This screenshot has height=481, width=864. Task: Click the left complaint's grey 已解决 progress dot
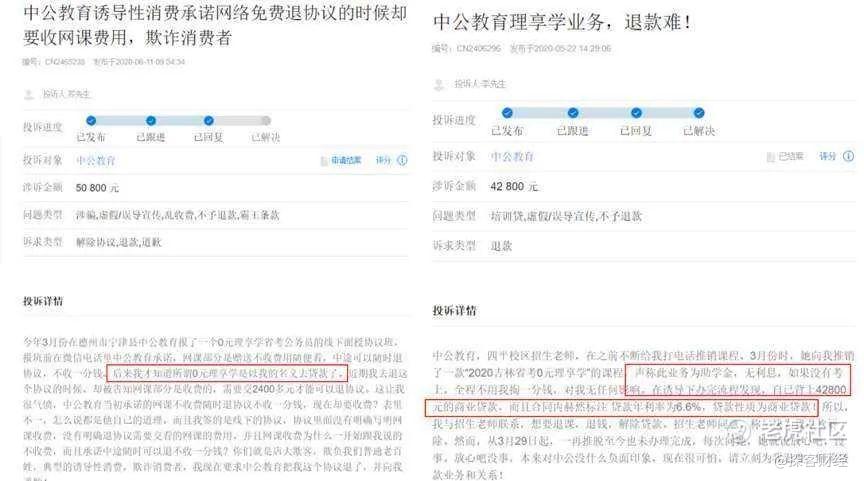click(x=266, y=121)
